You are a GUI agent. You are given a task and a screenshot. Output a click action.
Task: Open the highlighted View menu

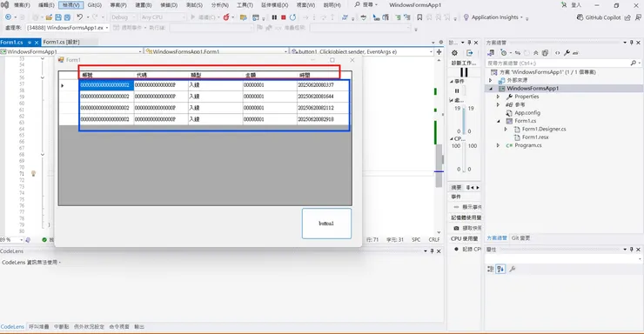(x=71, y=5)
